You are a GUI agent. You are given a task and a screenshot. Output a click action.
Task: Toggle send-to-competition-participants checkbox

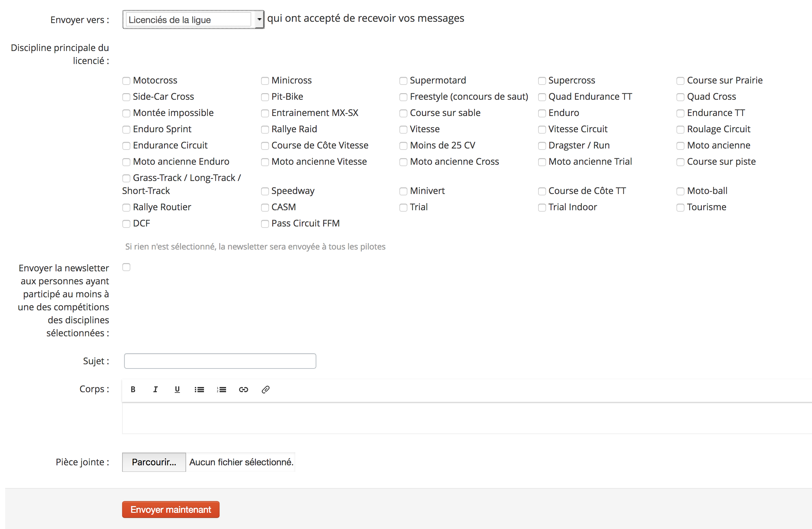pyautogui.click(x=126, y=267)
